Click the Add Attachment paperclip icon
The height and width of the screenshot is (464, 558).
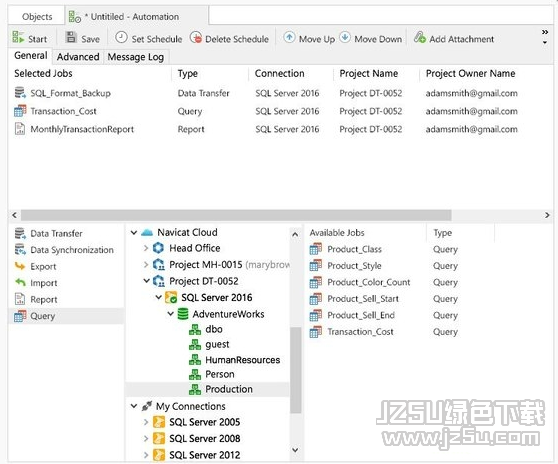[x=420, y=37]
